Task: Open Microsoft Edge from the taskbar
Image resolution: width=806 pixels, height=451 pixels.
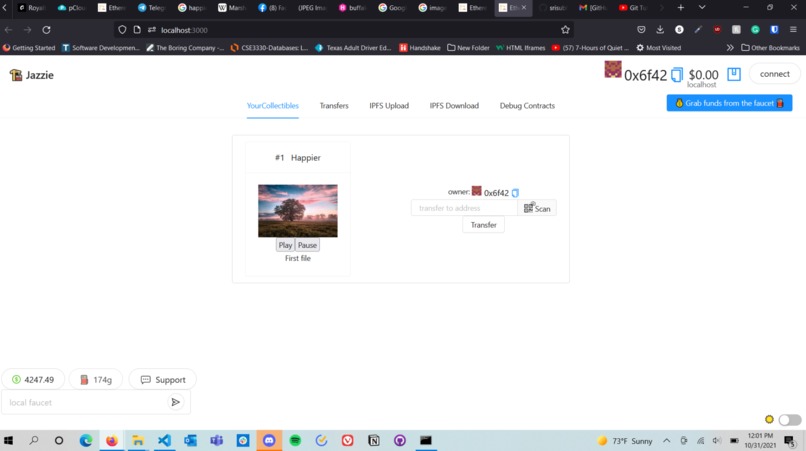Action: tap(86, 440)
